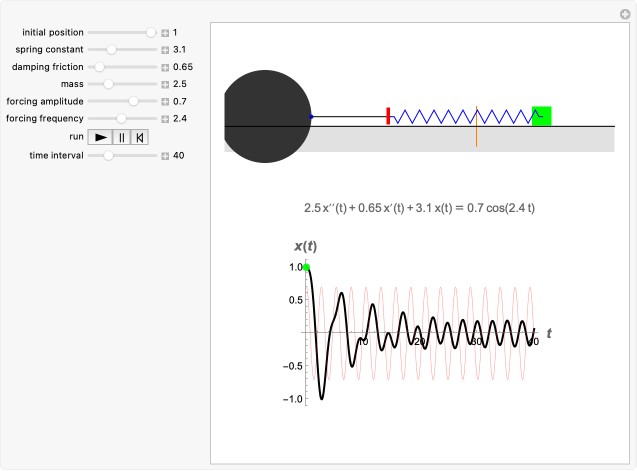Click the damping friction slider thumb
The width and height of the screenshot is (637, 471).
click(x=99, y=67)
